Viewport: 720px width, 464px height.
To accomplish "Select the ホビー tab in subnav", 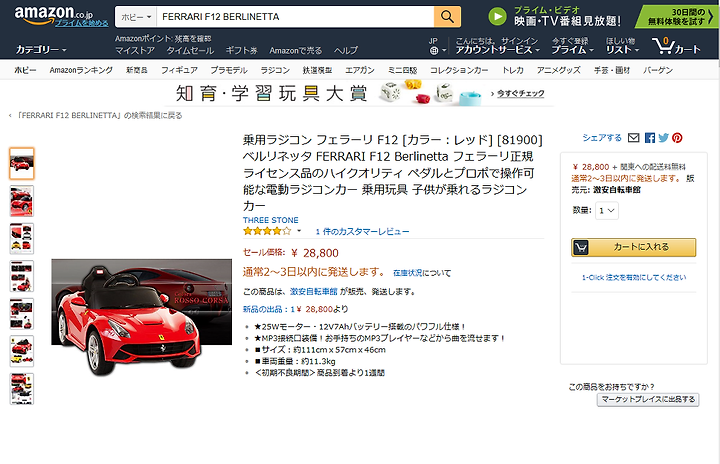I will coord(25,70).
